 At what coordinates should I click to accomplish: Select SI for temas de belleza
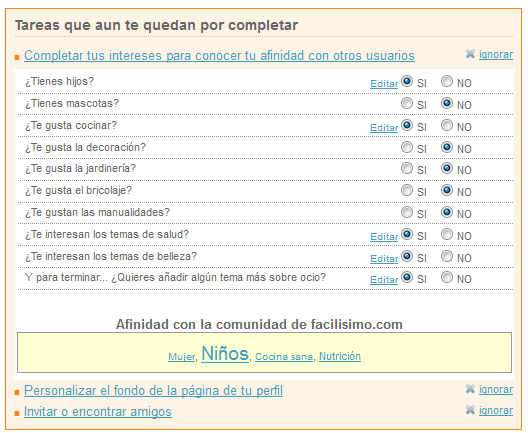[407, 256]
